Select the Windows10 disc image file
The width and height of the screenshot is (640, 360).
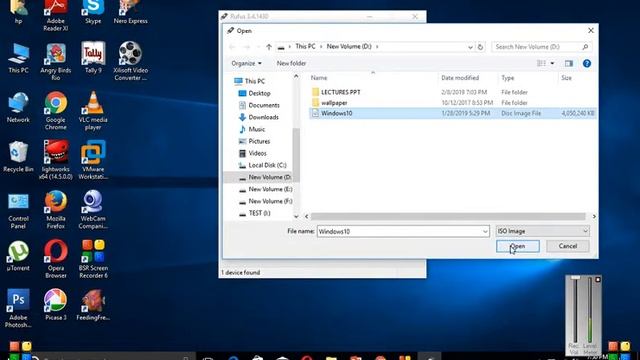[452, 113]
